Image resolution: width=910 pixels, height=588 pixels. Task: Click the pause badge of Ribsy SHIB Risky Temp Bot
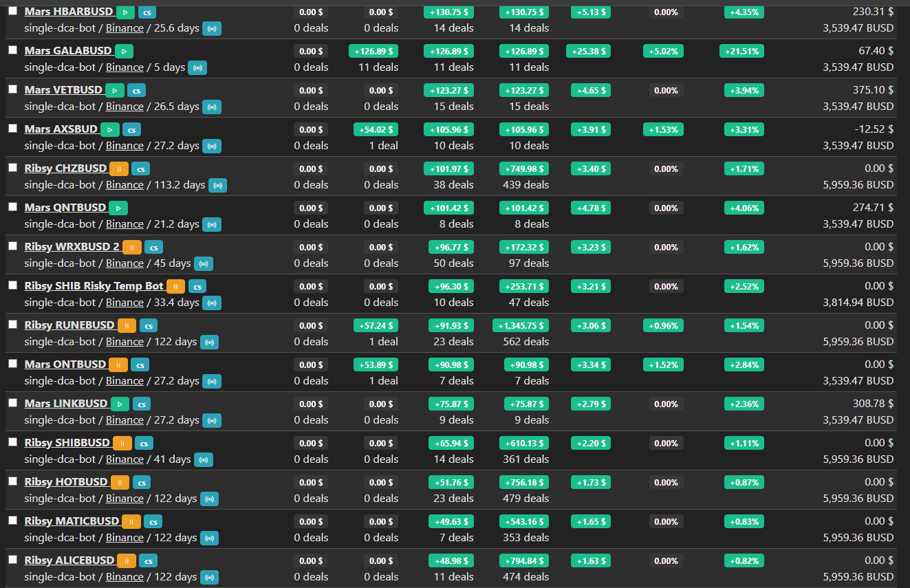pyautogui.click(x=176, y=286)
